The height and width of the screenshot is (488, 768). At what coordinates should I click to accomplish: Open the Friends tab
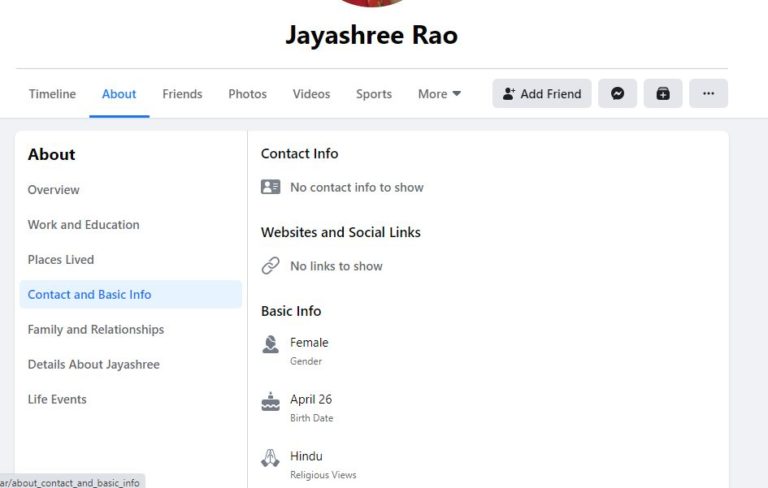[x=182, y=94]
